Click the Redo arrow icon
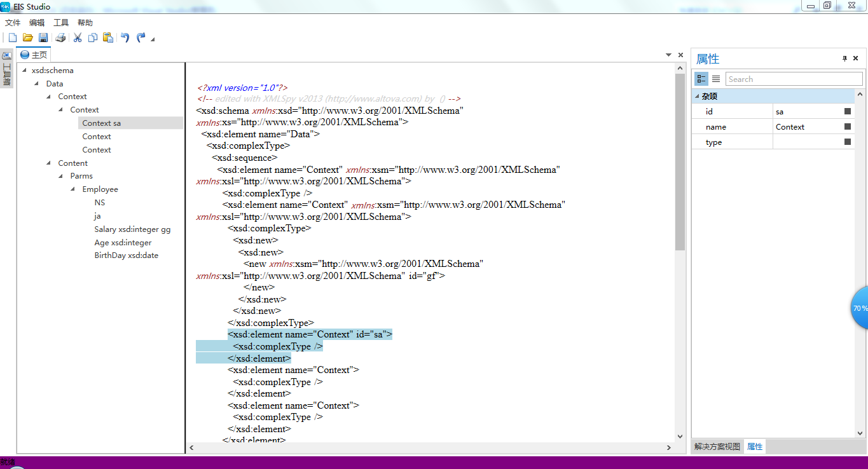 tap(141, 37)
